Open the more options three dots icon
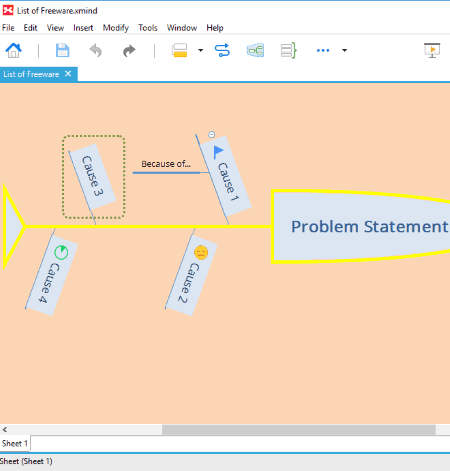Image resolution: width=450 pixels, height=471 pixels. (x=323, y=50)
